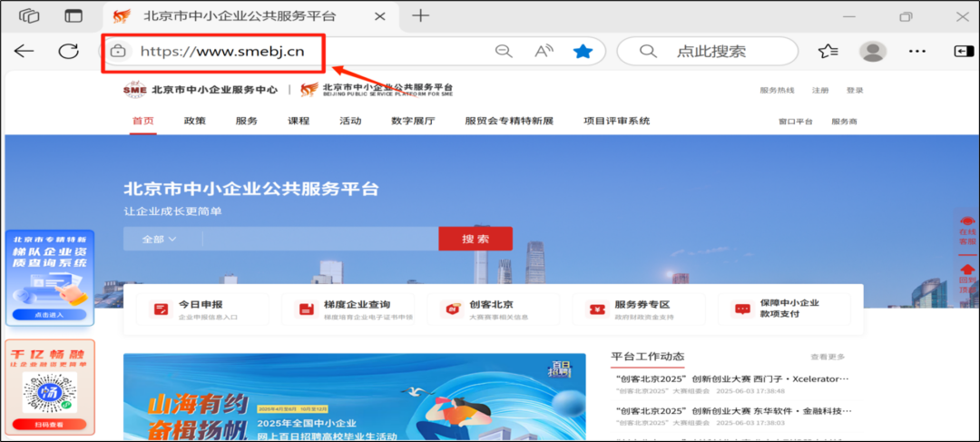Toggle the vertical tabs panel icon
Viewport: 980px width, 442px height.
(x=73, y=16)
